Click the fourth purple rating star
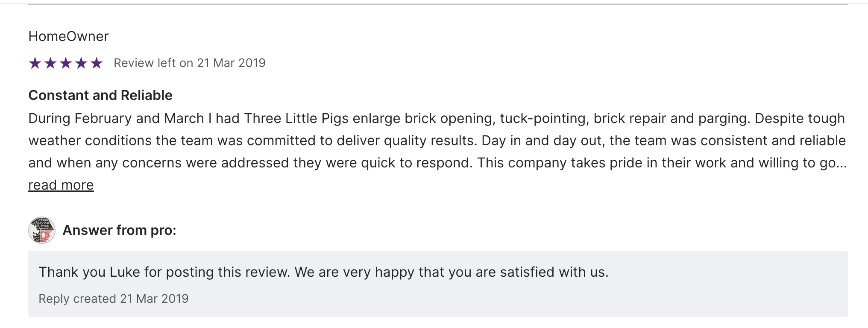The width and height of the screenshot is (868, 328). click(81, 63)
